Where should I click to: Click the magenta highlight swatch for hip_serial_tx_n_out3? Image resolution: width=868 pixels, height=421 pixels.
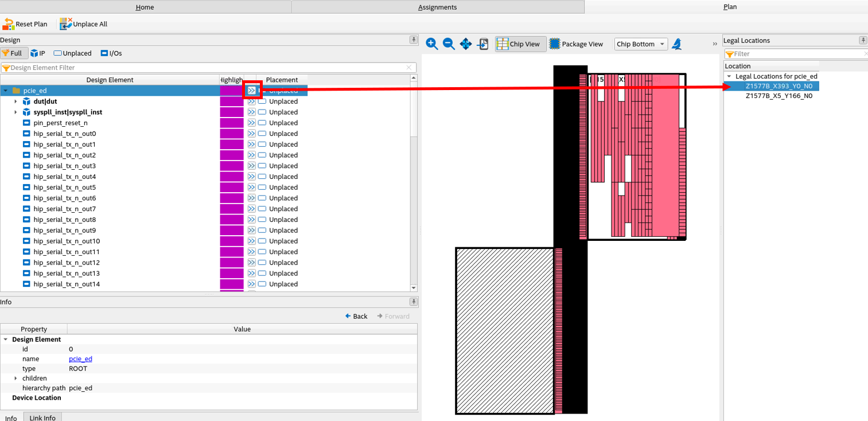(x=232, y=166)
